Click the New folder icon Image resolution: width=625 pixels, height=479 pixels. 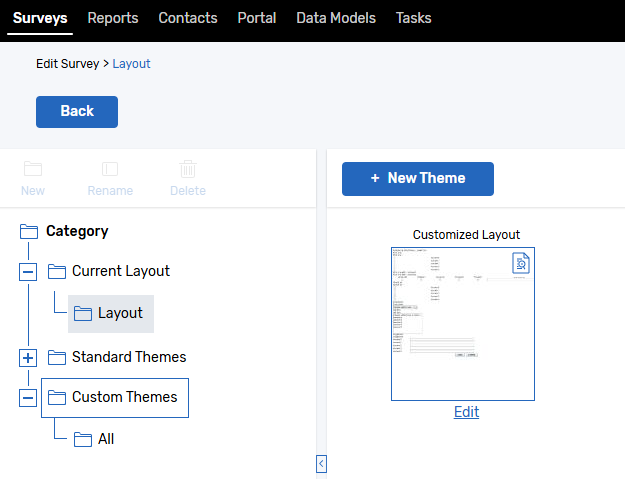(x=32, y=169)
